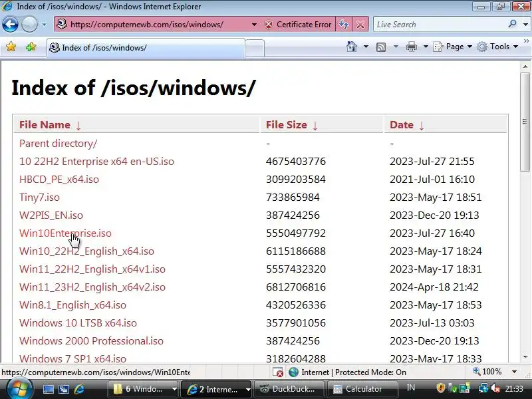Click inside the Live Search box

click(x=440, y=25)
